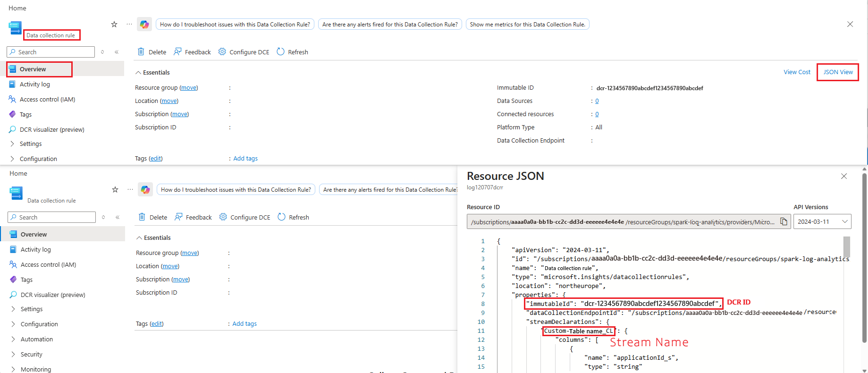
Task: Click top Configure DCE gear icon
Action: coord(222,51)
